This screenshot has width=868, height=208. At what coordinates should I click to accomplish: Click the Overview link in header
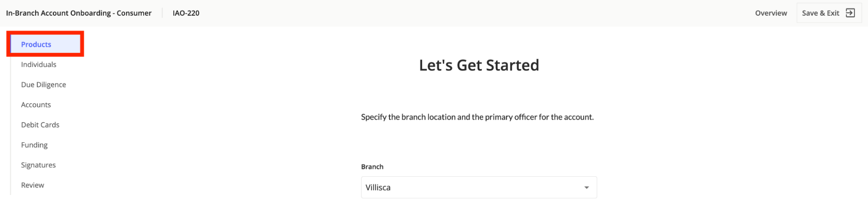click(771, 13)
